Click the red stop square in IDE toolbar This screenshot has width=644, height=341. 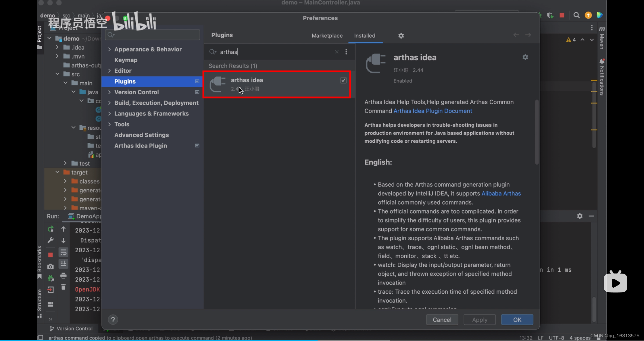point(562,15)
